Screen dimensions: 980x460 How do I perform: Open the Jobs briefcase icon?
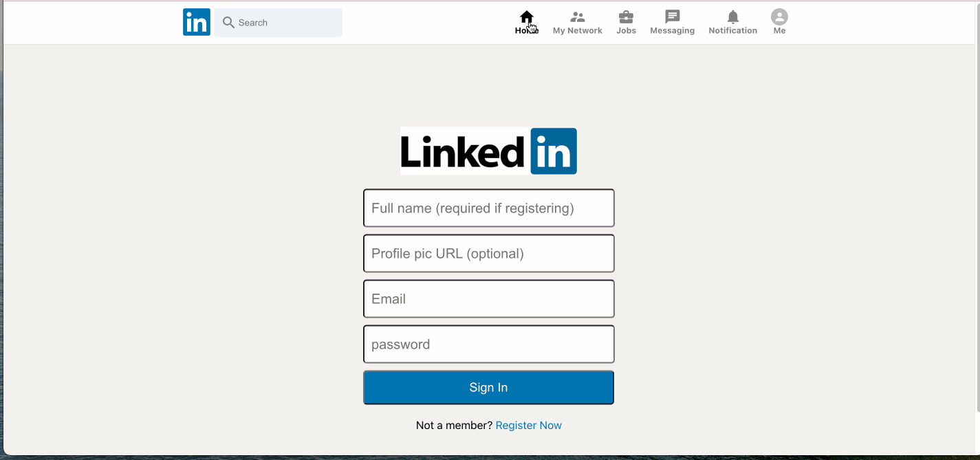pyautogui.click(x=626, y=17)
